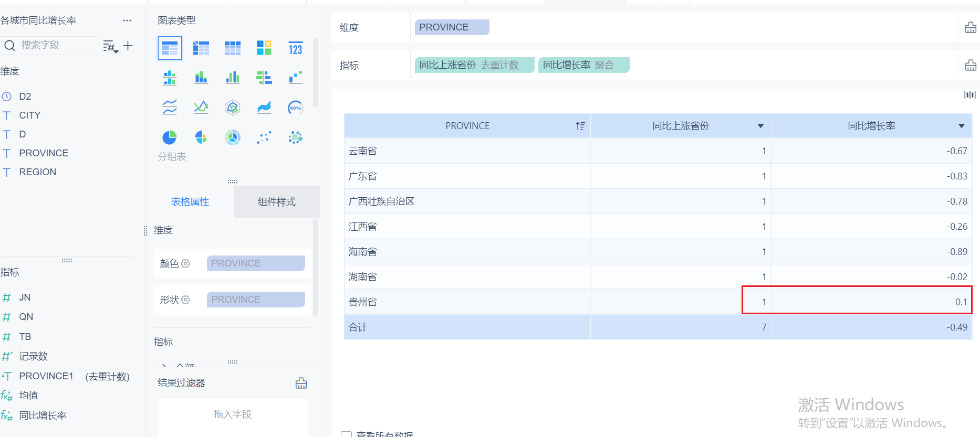Select the scatter plot chart type
Screen dimensions: 980x437
264,137
